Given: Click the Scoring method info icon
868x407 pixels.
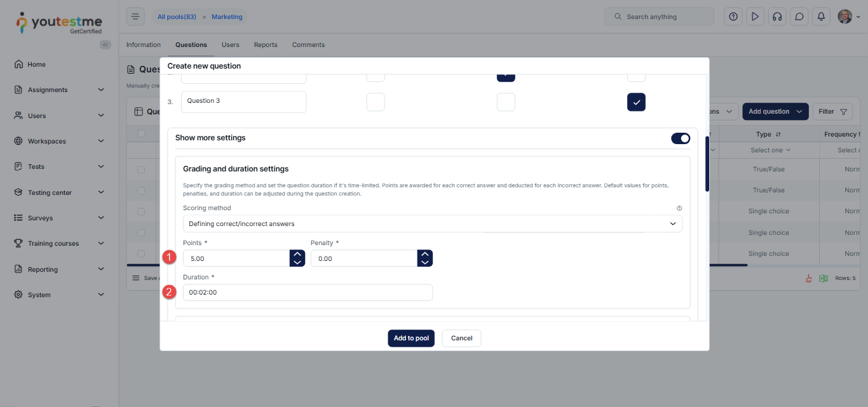Looking at the screenshot, I should [x=679, y=208].
